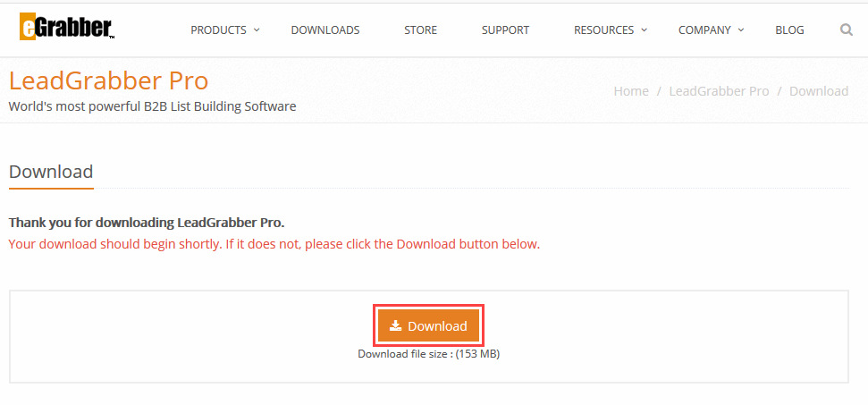Follow the Home breadcrumb link
This screenshot has height=405, width=868.
tap(631, 91)
